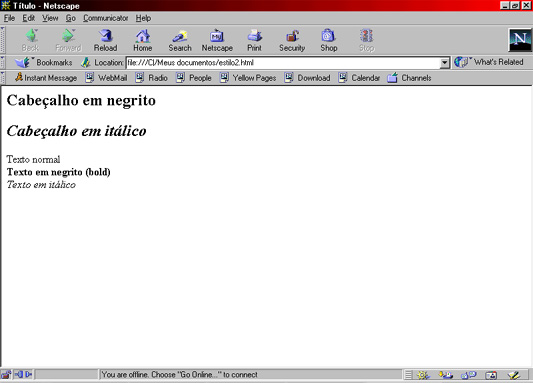
Task: Open the Communicator menu
Action: point(106,18)
